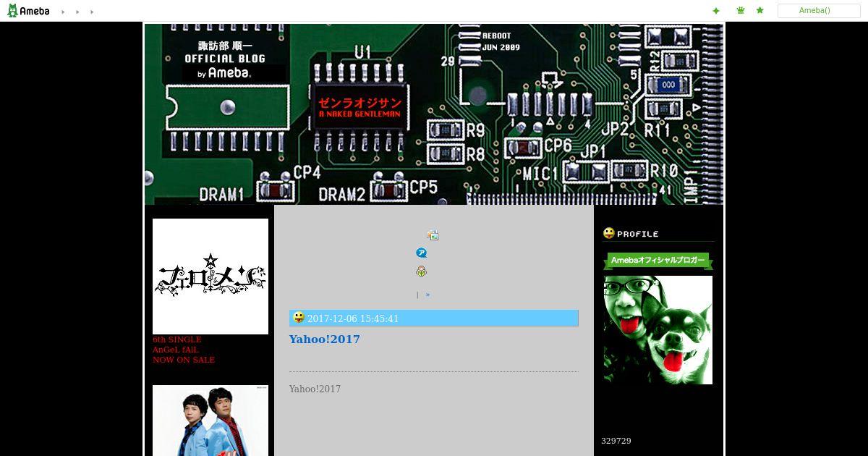Select the green star icon in top bar

click(x=759, y=10)
